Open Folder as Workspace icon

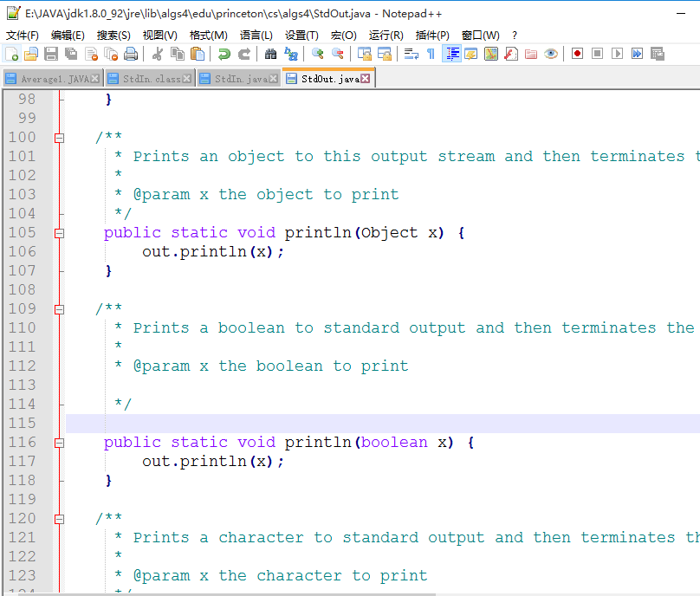click(531, 54)
